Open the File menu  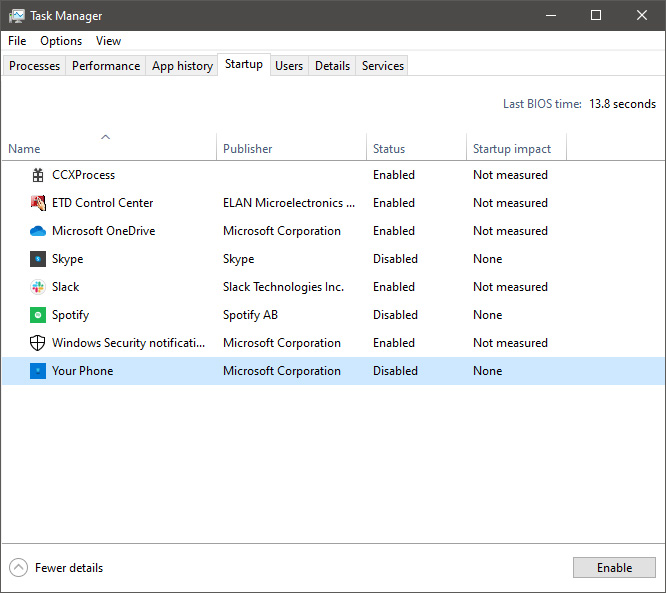pos(17,41)
